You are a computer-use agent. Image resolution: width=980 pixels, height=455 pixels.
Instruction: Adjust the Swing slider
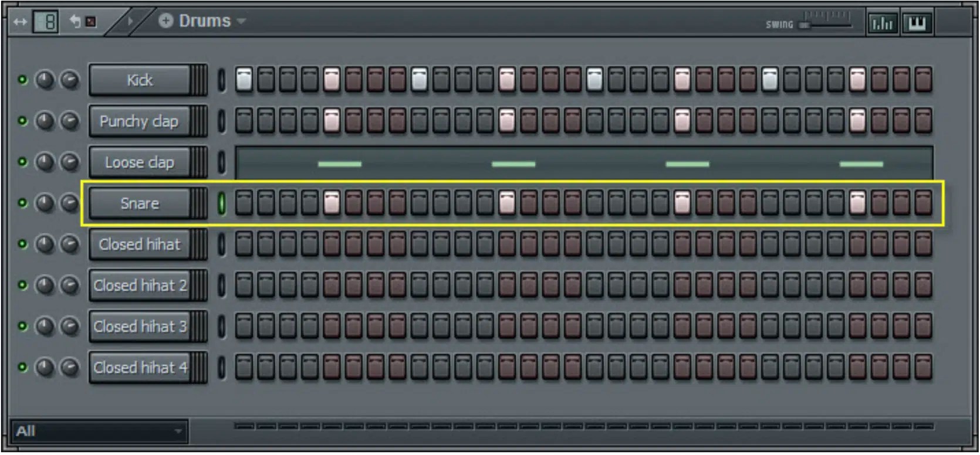point(826,24)
